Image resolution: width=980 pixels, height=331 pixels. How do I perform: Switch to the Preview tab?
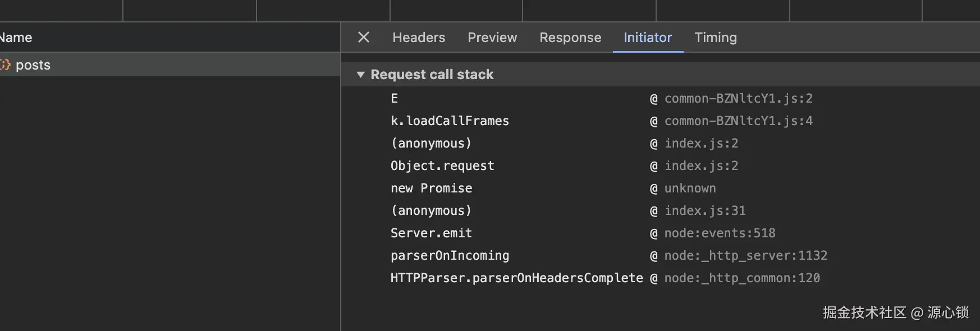(492, 38)
